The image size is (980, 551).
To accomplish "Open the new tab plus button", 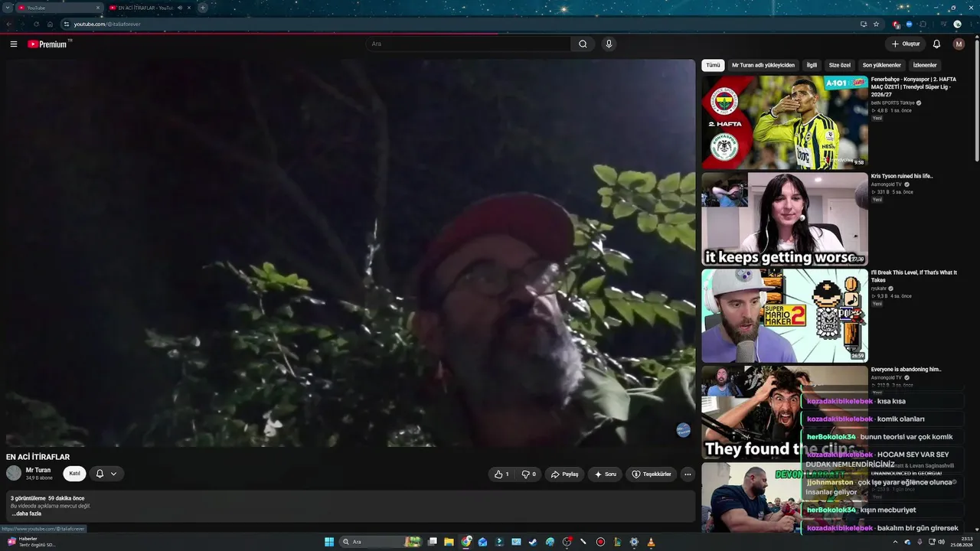I will tap(203, 8).
